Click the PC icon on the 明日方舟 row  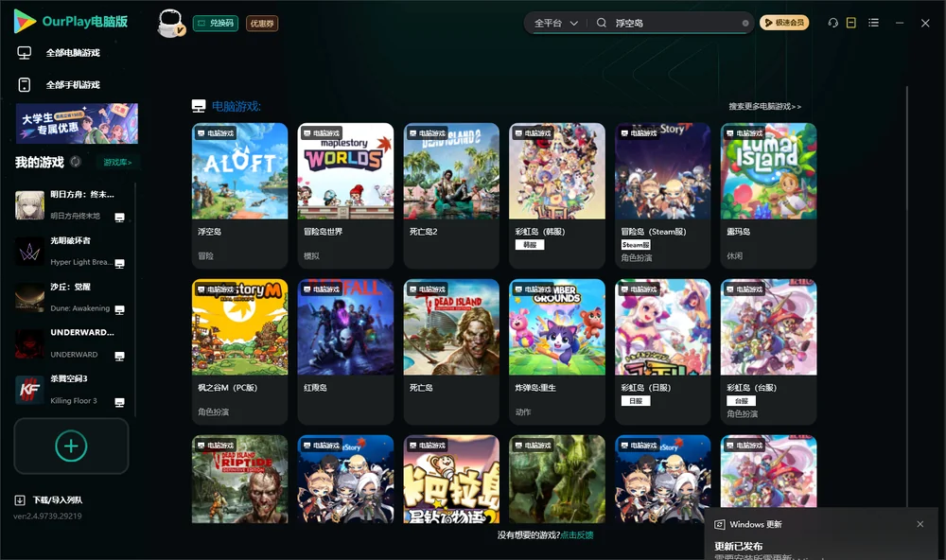(x=119, y=218)
